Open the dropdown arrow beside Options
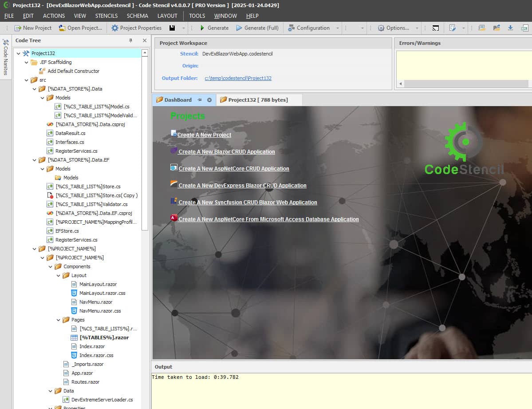 coord(417,28)
